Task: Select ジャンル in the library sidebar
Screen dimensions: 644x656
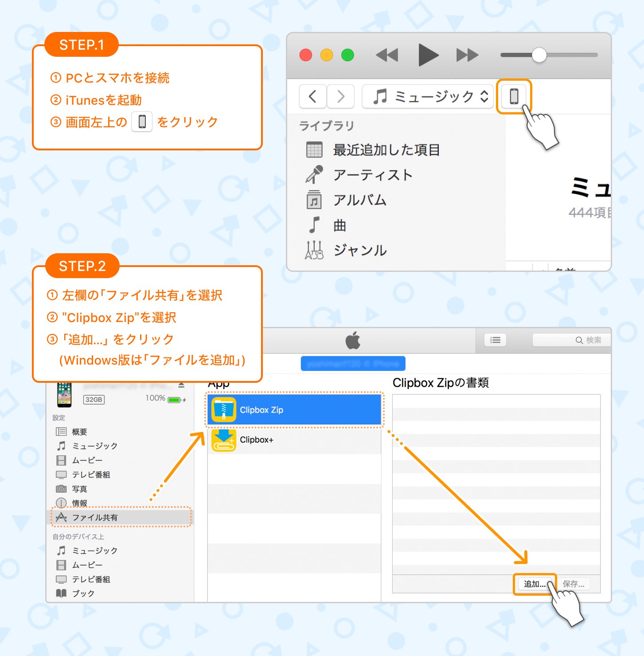Action: point(360,250)
